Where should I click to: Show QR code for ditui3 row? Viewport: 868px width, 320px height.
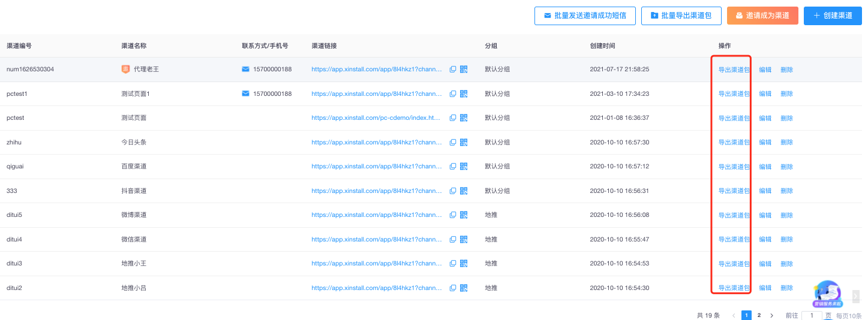tap(464, 264)
